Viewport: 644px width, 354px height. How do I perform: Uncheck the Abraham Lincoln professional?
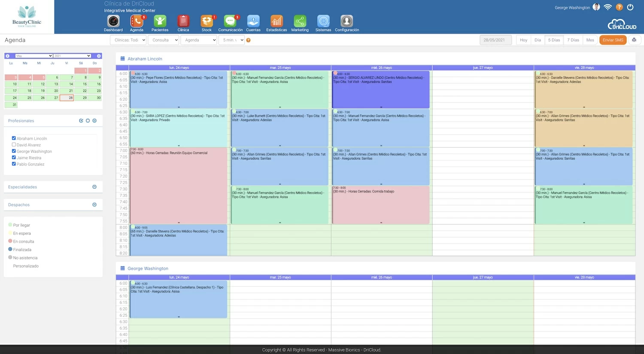point(13,138)
